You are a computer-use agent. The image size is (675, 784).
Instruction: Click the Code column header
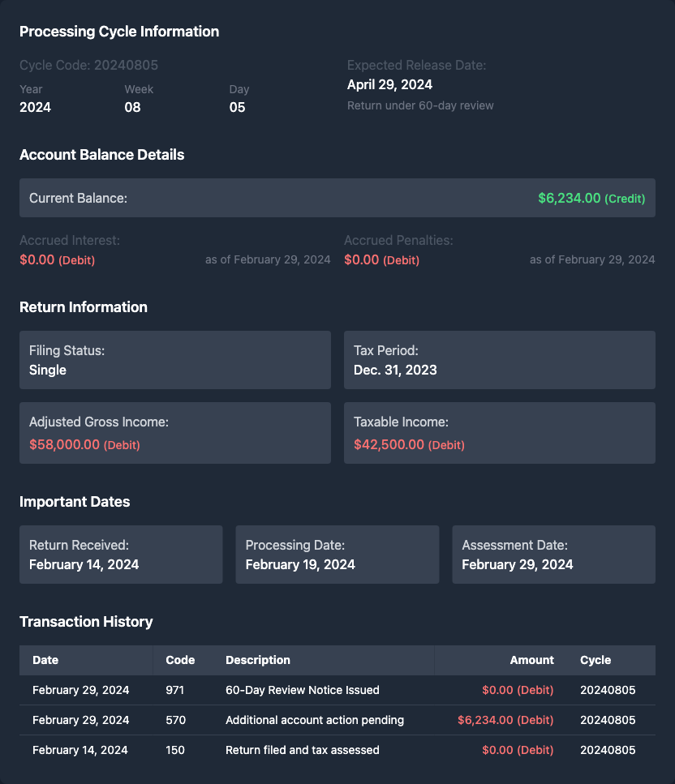pos(180,660)
